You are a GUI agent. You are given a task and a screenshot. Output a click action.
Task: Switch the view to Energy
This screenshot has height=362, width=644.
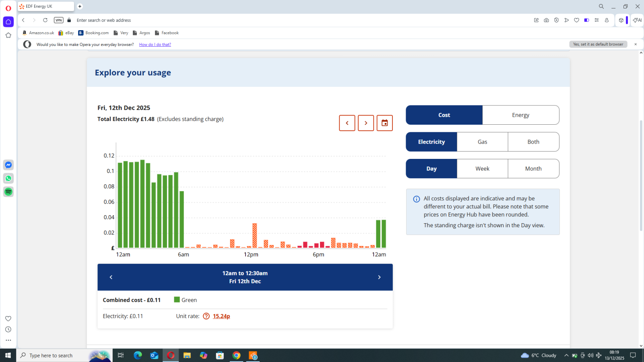point(520,115)
